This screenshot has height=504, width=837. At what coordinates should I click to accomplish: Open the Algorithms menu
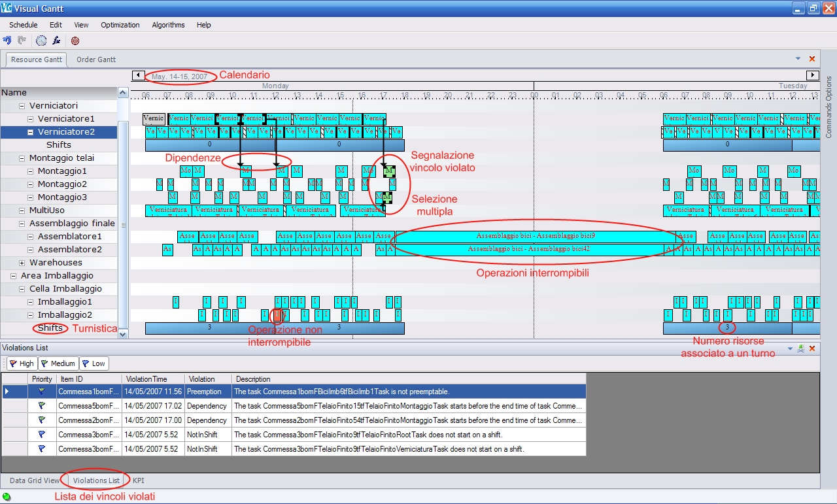[168, 25]
